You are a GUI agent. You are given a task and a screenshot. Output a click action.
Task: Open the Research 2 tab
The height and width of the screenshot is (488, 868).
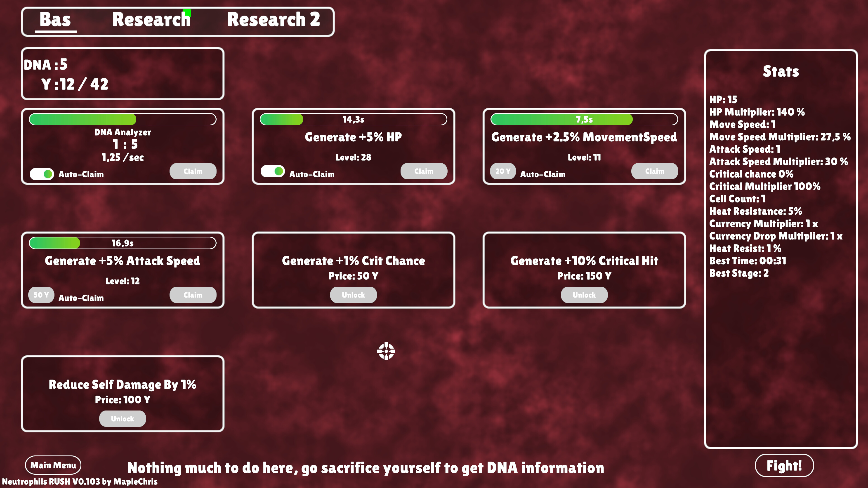point(273,19)
